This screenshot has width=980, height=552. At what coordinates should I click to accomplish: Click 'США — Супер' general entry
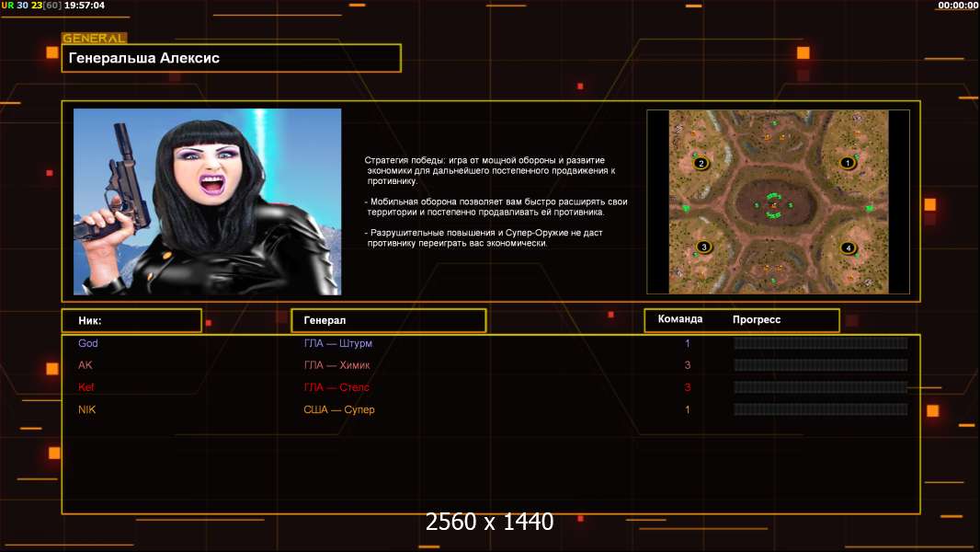(x=339, y=409)
